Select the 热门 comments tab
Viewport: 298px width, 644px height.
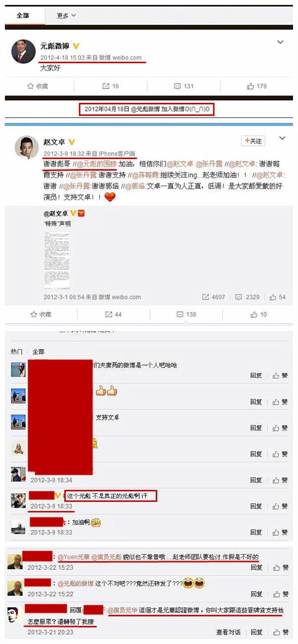pyautogui.click(x=17, y=352)
